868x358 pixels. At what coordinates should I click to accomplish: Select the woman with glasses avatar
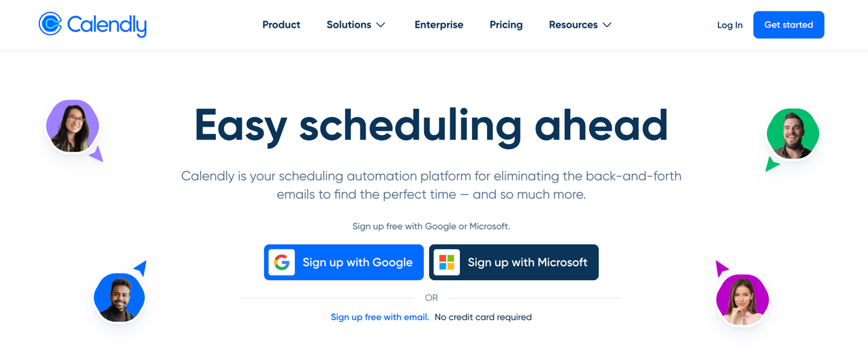[x=73, y=126]
